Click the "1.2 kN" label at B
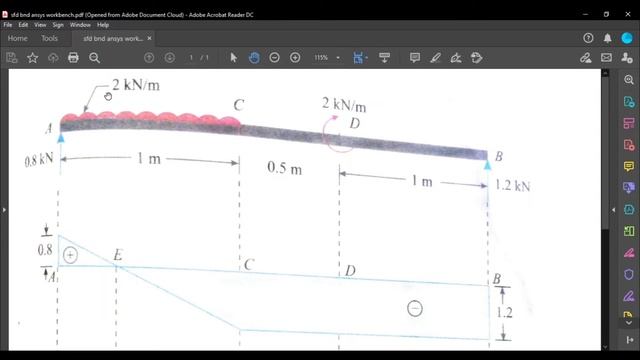This screenshot has width=640, height=360. click(x=513, y=186)
